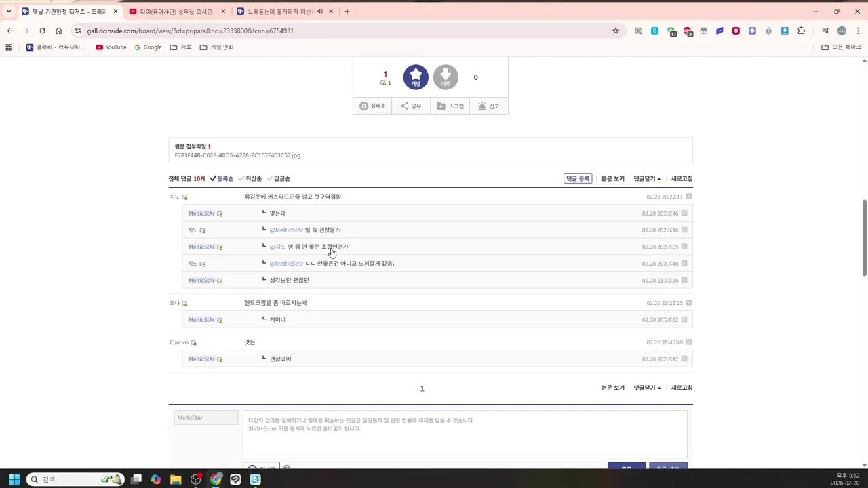Screen dimensions: 868x488
Task: Open a new browser tab
Action: (x=347, y=12)
